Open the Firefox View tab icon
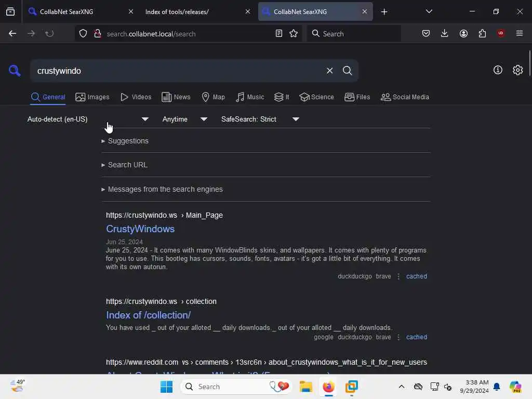The image size is (532, 399). pyautogui.click(x=10, y=11)
